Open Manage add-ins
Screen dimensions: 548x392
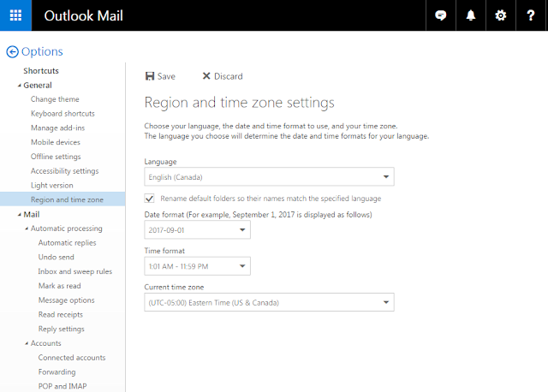pyautogui.click(x=57, y=128)
